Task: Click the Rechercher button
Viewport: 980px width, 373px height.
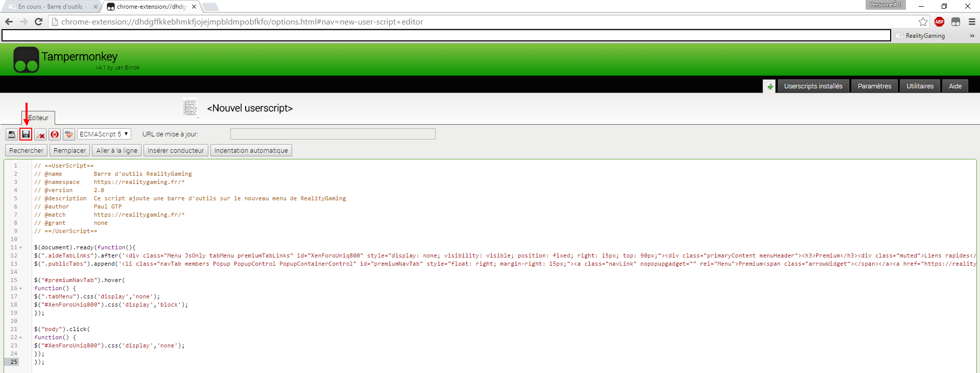Action: tap(27, 151)
